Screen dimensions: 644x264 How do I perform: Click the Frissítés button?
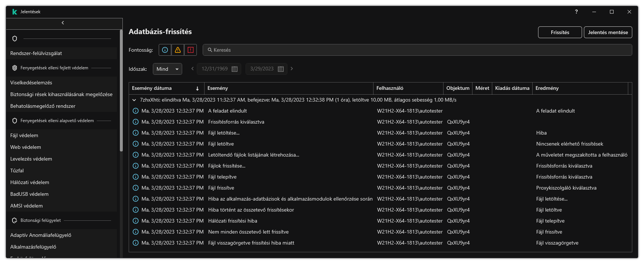pyautogui.click(x=560, y=32)
